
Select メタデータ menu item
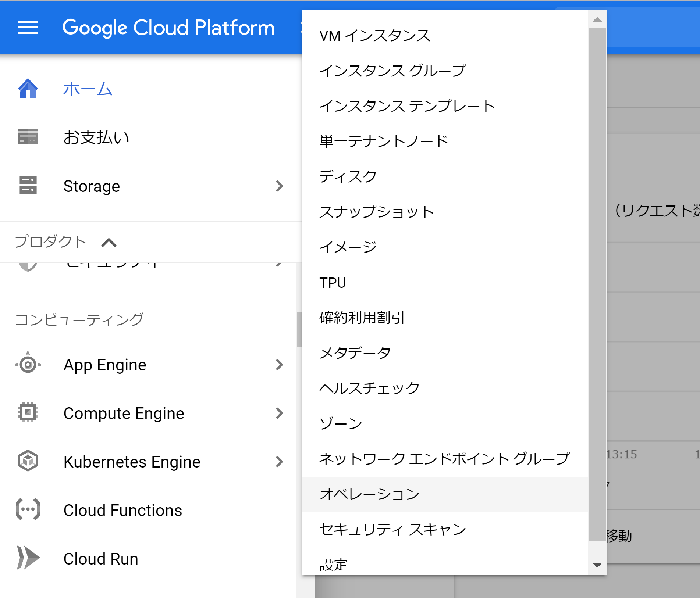[x=445, y=353]
